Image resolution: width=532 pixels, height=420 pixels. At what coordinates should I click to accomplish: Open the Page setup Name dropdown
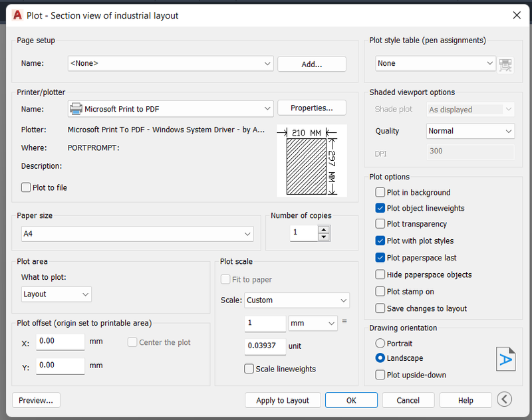171,63
